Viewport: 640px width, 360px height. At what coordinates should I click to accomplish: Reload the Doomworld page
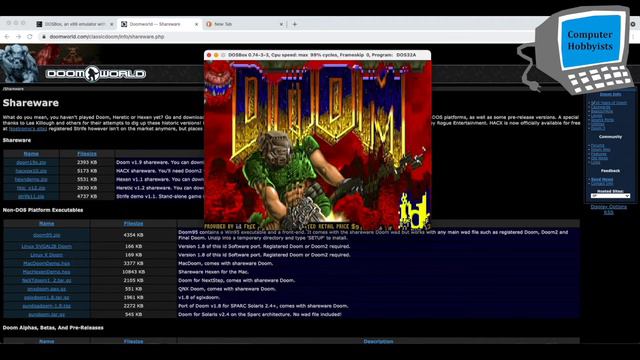click(x=30, y=36)
